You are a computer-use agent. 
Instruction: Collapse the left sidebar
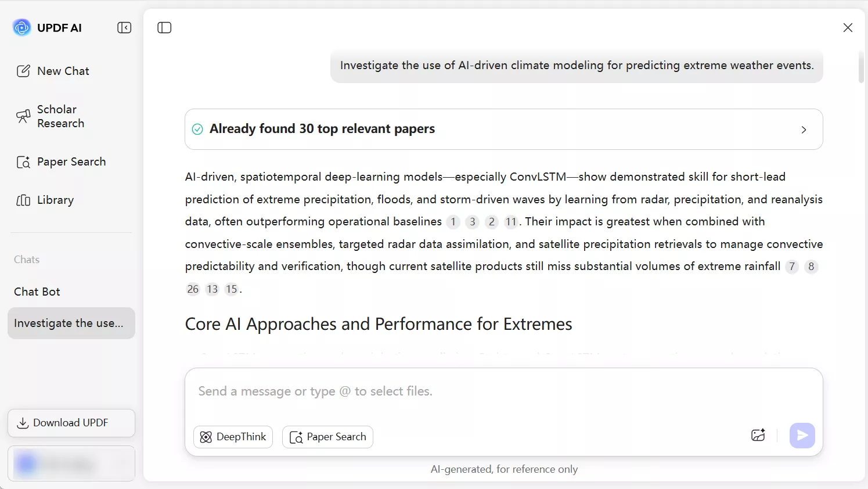tap(124, 27)
